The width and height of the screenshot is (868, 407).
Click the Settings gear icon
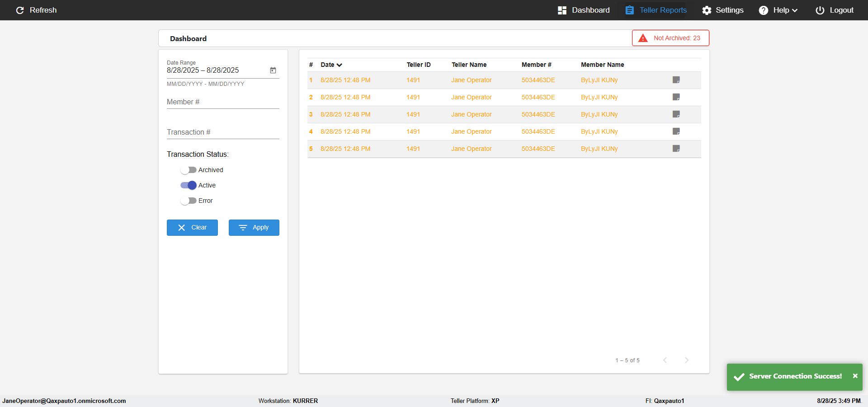pyautogui.click(x=707, y=10)
